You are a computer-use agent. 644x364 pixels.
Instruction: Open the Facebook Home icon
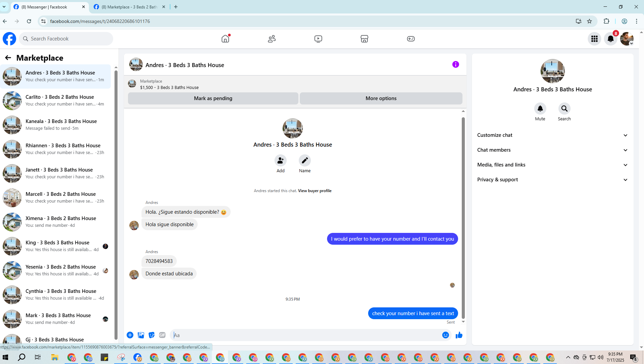[x=225, y=39]
